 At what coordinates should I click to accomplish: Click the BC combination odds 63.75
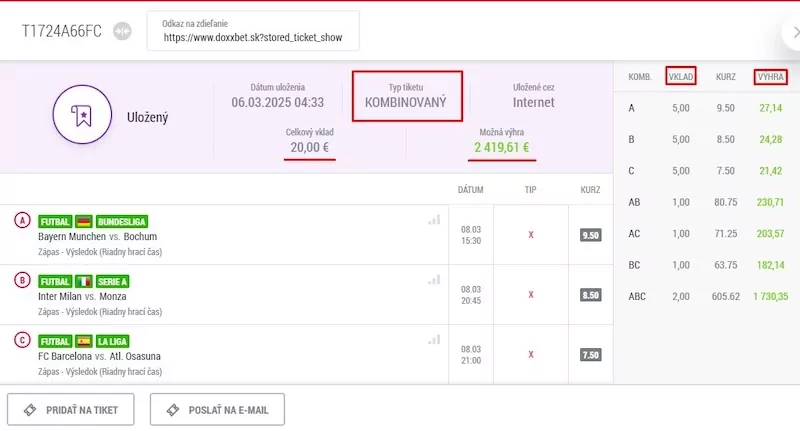click(726, 265)
